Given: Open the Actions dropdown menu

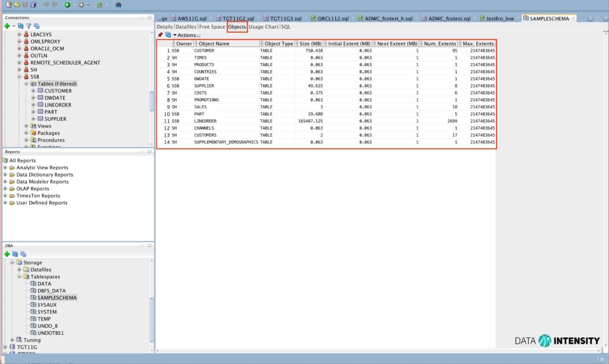Looking at the screenshot, I should point(186,35).
